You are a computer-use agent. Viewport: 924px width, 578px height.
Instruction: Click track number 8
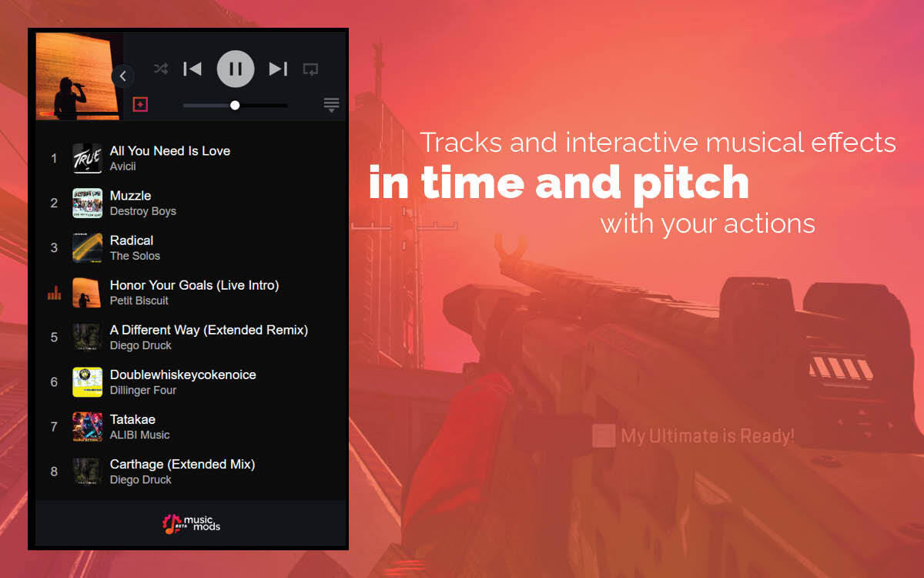(54, 471)
